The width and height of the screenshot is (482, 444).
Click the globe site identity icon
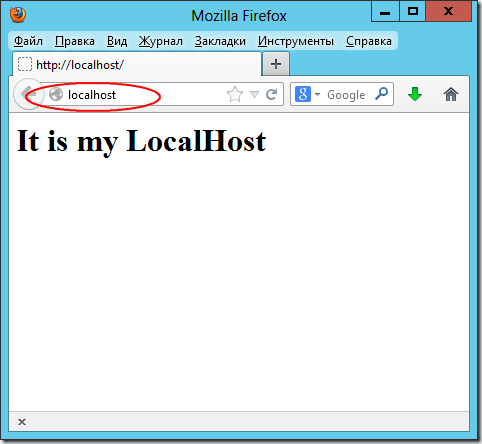[56, 94]
